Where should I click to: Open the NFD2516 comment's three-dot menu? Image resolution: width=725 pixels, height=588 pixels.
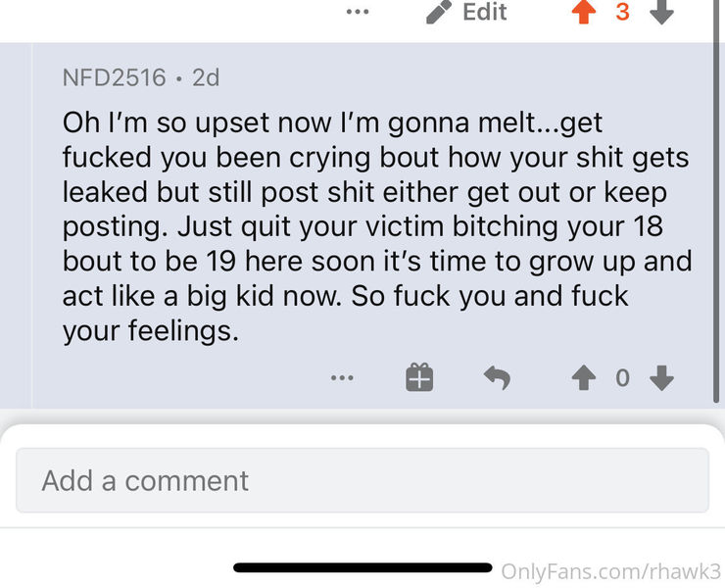[x=342, y=378]
